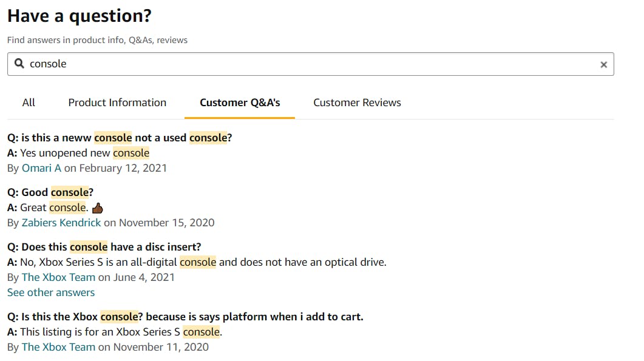This screenshot has width=644, height=361.
Task: Expand See other answers
Action: [x=51, y=292]
